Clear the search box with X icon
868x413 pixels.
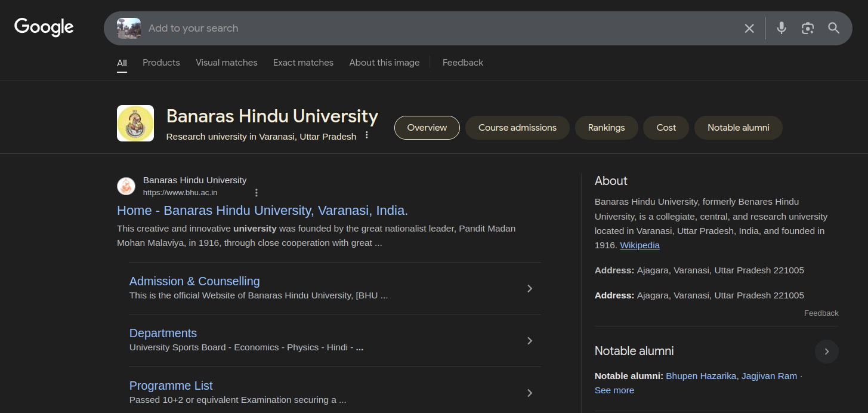point(749,28)
